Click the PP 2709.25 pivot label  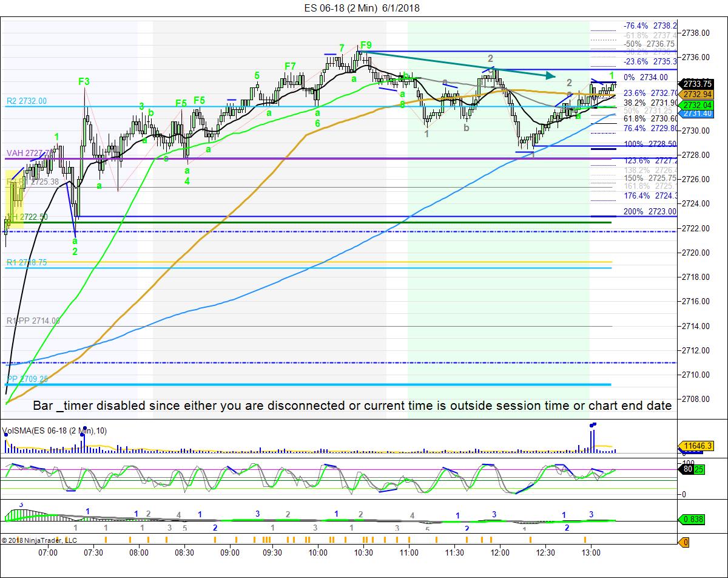27,379
